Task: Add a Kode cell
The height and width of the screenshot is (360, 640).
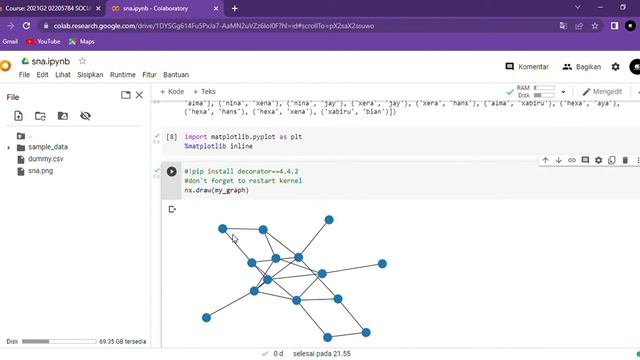Action: coord(172,91)
